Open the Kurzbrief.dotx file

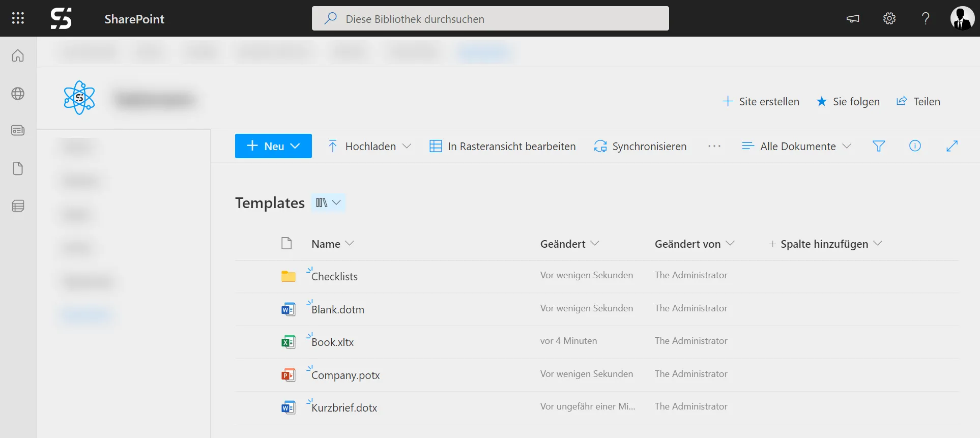(x=344, y=407)
